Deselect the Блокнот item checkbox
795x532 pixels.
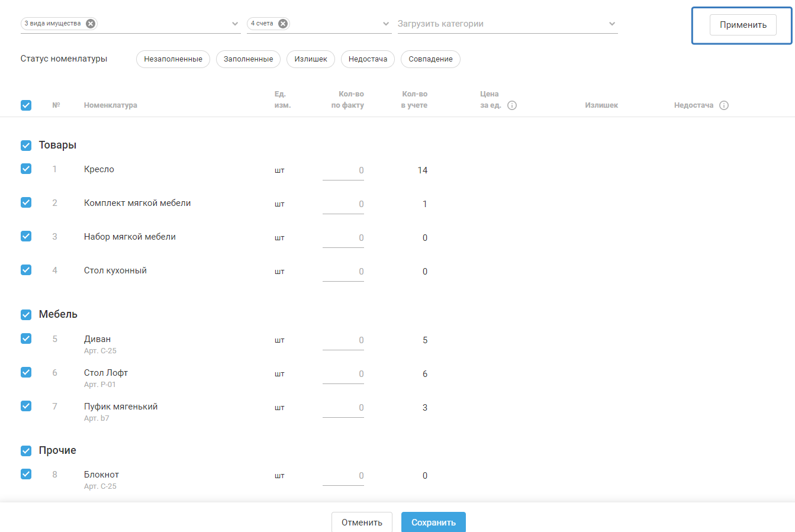tap(26, 474)
